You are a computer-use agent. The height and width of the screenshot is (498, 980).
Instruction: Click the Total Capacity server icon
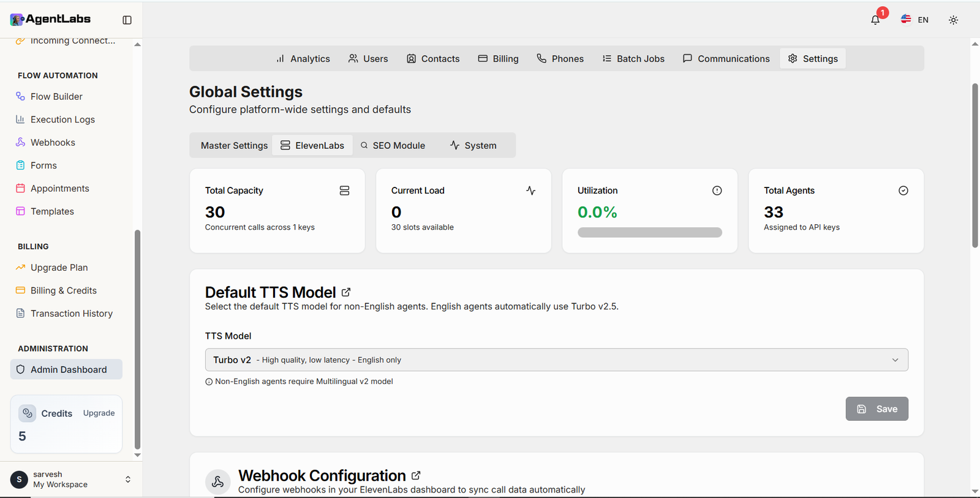pos(344,191)
